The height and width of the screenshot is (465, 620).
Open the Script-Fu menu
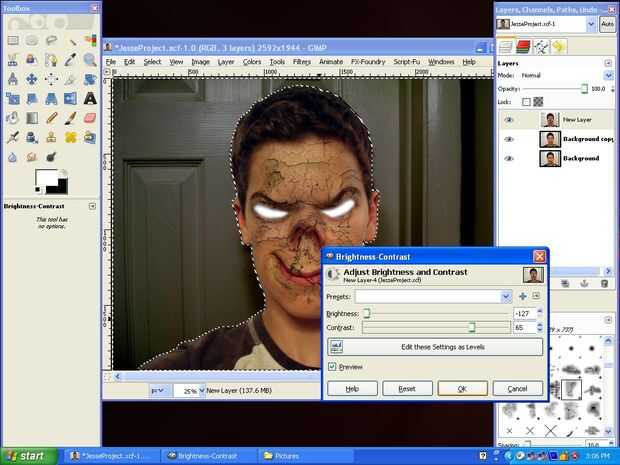406,62
